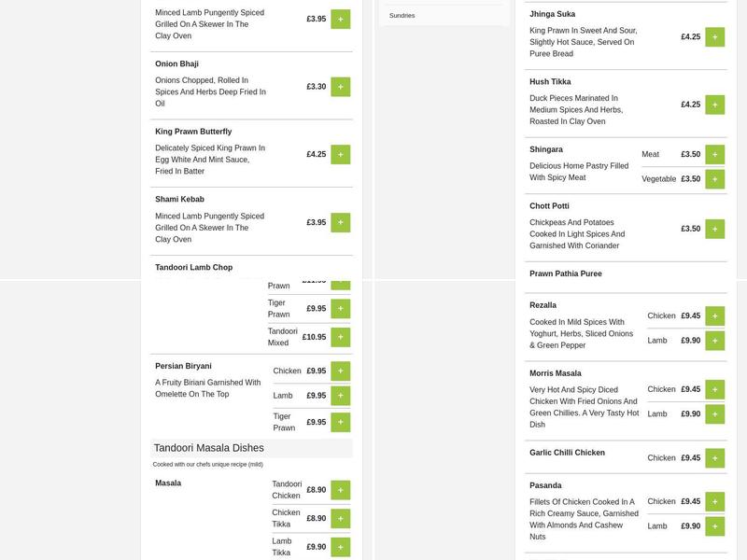Viewport: 747px width, 560px height.
Task: Add Tiger Prawn Persian Biryani
Action: (340, 422)
